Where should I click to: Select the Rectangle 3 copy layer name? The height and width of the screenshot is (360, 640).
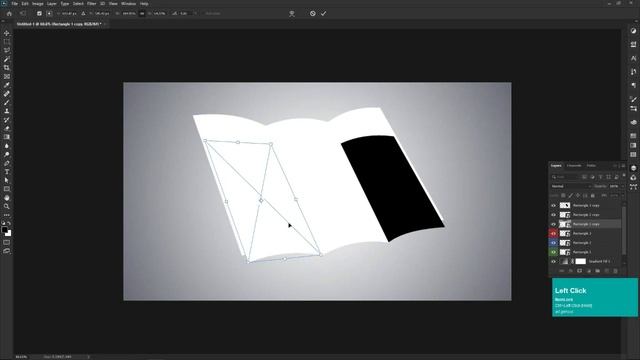(x=586, y=205)
